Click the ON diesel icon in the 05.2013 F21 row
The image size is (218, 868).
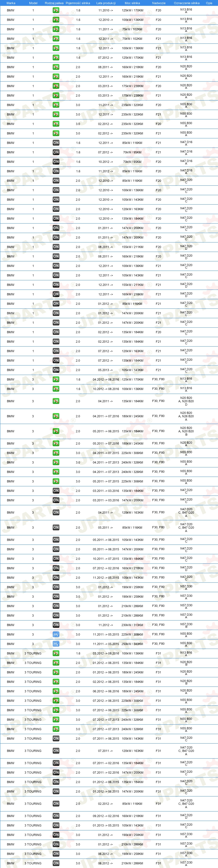56,370
